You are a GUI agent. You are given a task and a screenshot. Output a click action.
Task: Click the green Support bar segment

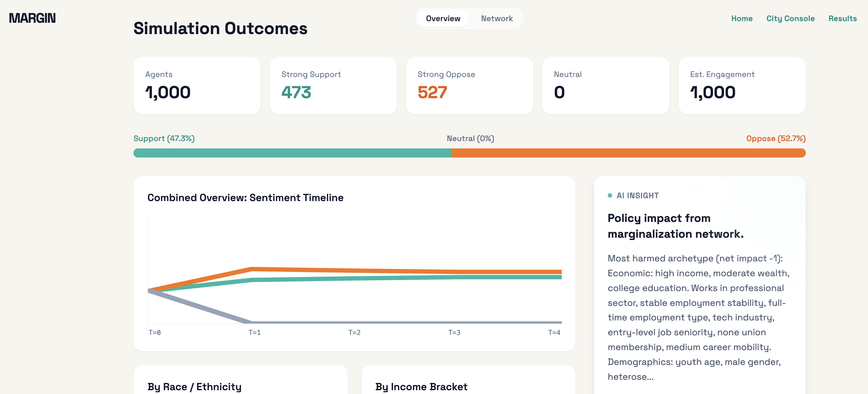(x=292, y=153)
